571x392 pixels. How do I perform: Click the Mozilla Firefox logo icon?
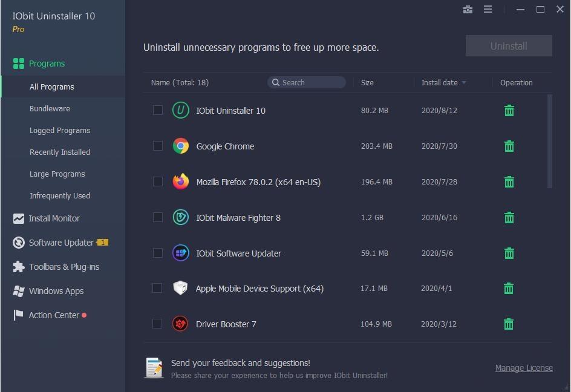click(181, 181)
